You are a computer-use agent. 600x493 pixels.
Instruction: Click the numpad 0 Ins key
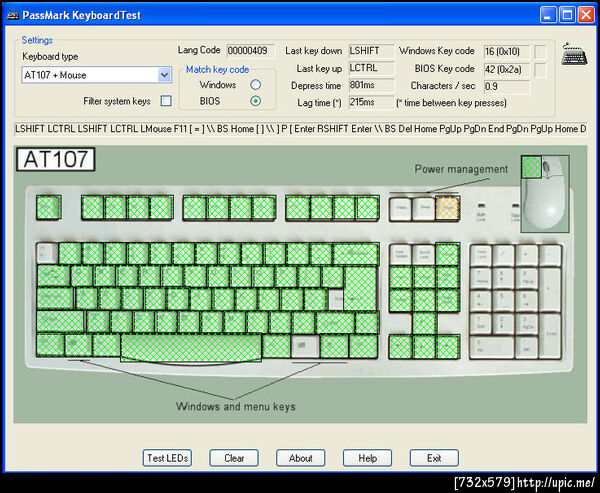(492, 347)
